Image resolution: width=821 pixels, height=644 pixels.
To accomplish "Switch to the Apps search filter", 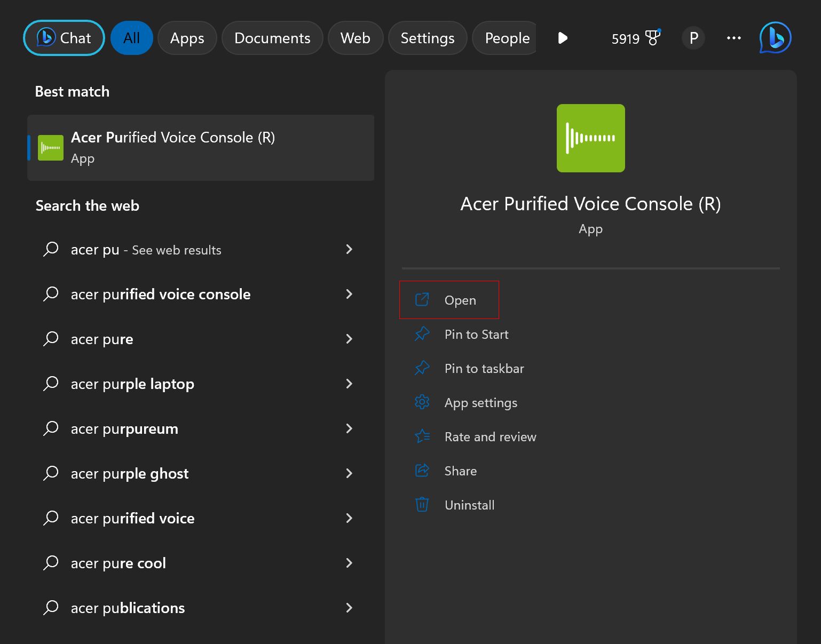I will point(187,38).
